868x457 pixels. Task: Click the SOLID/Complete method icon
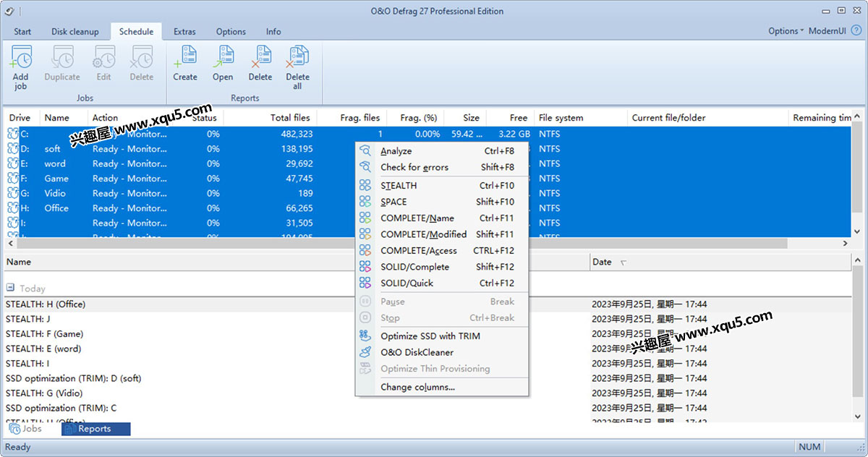[365, 267]
